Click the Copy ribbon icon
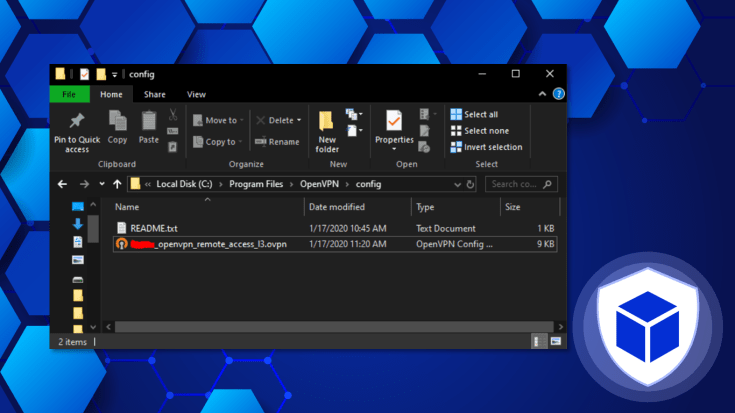This screenshot has height=413, width=735. [117, 121]
